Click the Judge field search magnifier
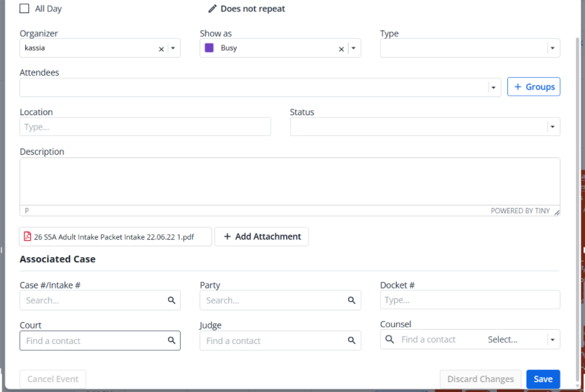Viewport: 585px width, 392px height. pos(352,340)
